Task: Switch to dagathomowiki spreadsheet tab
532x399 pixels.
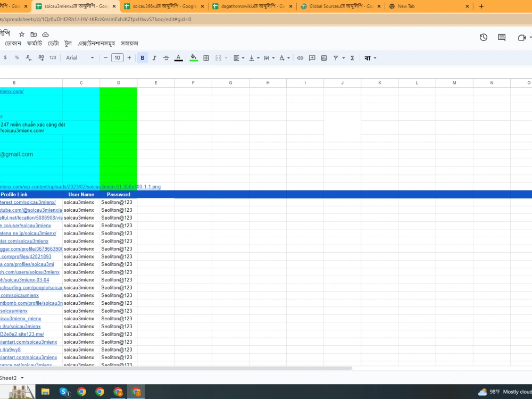Action: click(x=253, y=6)
